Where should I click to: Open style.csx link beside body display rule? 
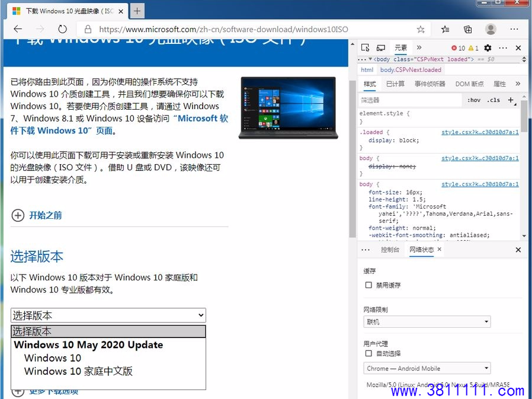[480, 158]
